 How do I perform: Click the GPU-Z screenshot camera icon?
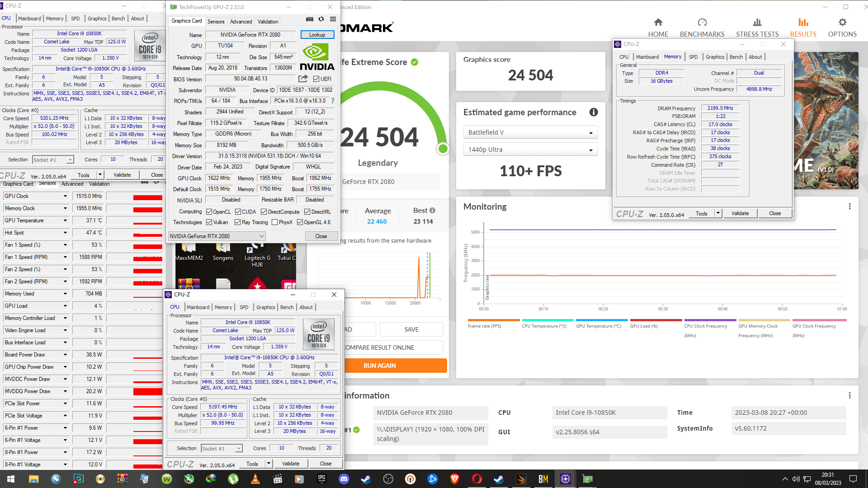coord(310,19)
